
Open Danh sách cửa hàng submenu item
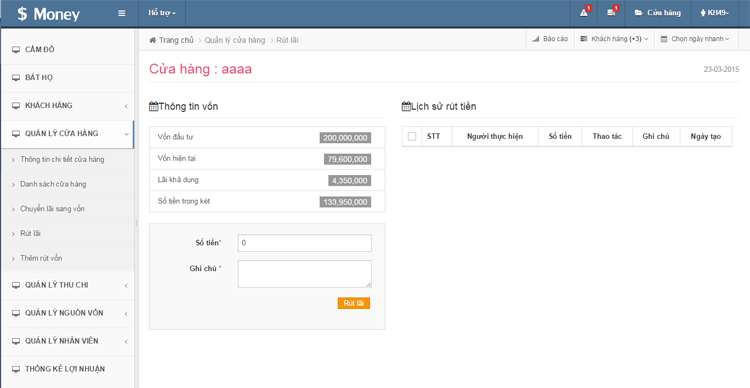(x=53, y=184)
